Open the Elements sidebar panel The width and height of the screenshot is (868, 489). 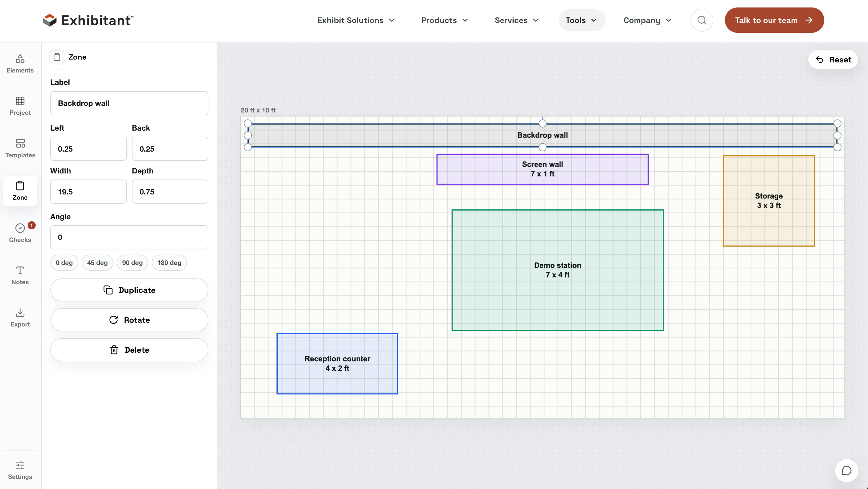[x=20, y=64]
